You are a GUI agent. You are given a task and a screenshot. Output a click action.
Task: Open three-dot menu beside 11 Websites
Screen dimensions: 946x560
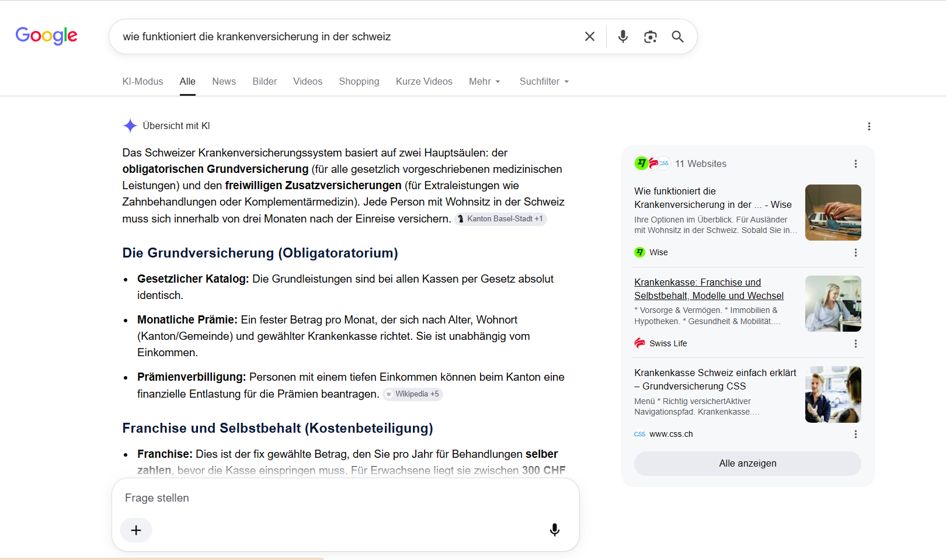point(855,164)
